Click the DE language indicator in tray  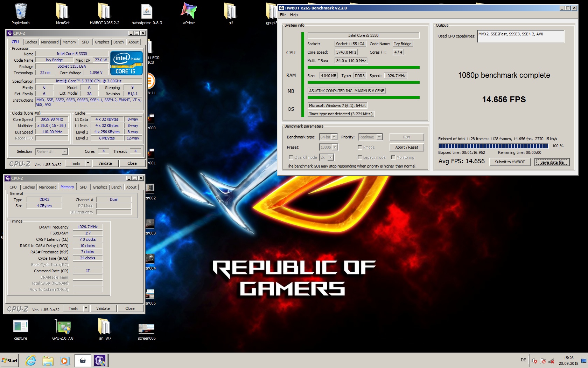pos(523,360)
